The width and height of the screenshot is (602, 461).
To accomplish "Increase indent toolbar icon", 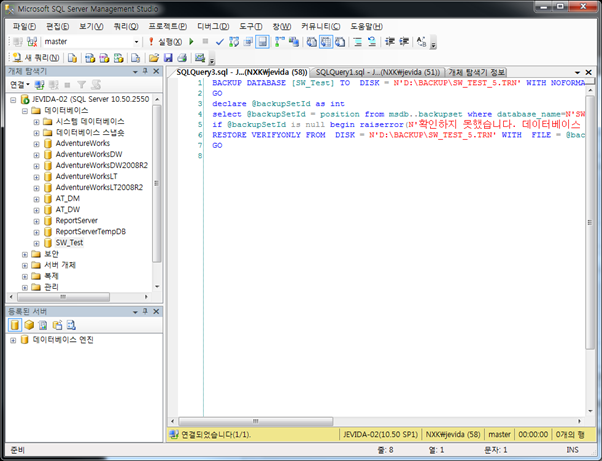I will 404,41.
